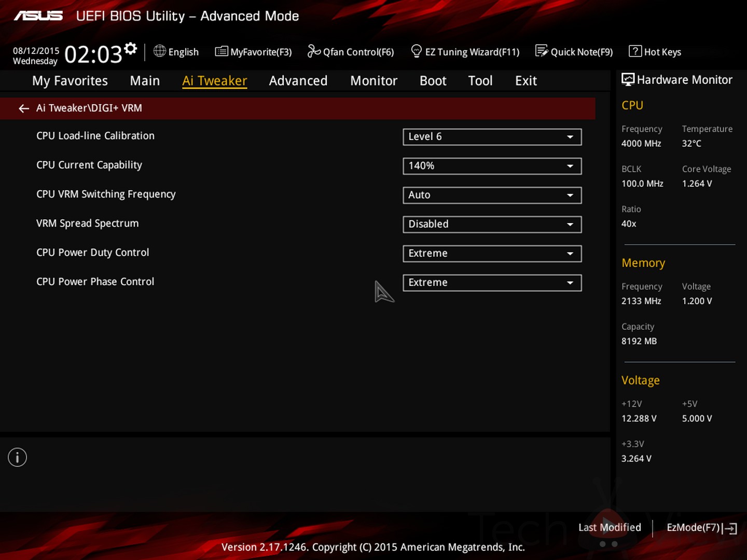Viewport: 747px width, 560px height.
Task: Click the info circle icon
Action: [17, 457]
